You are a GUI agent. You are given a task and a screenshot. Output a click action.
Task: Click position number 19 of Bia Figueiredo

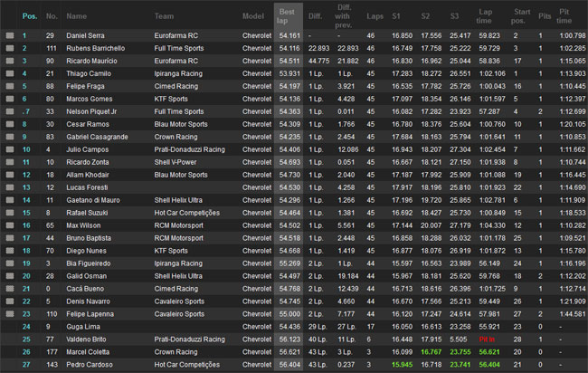tap(26, 263)
